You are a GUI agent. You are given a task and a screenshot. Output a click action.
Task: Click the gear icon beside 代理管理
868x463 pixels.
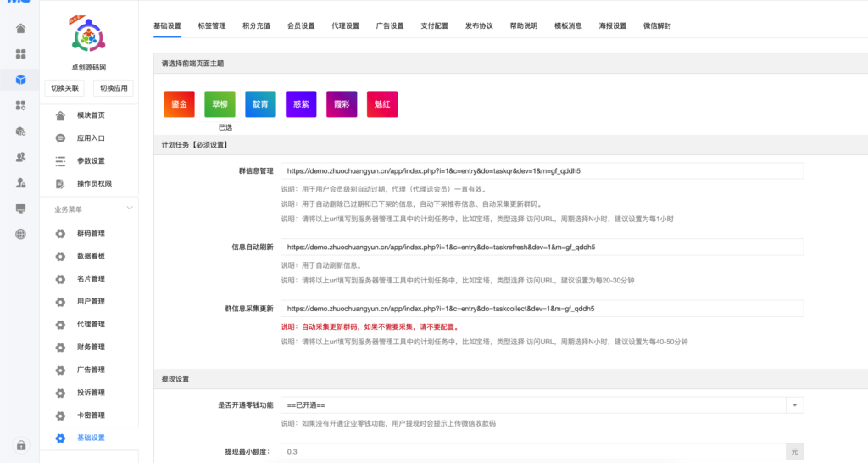click(x=60, y=325)
